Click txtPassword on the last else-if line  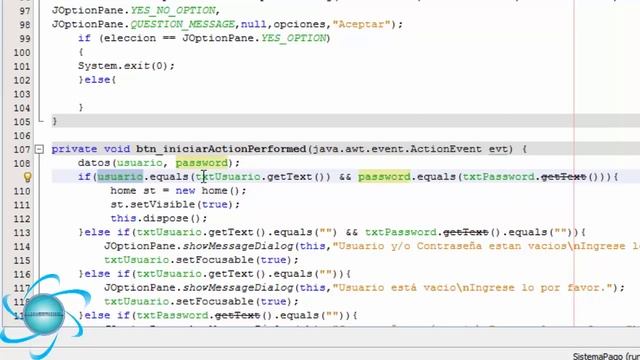click(172, 316)
